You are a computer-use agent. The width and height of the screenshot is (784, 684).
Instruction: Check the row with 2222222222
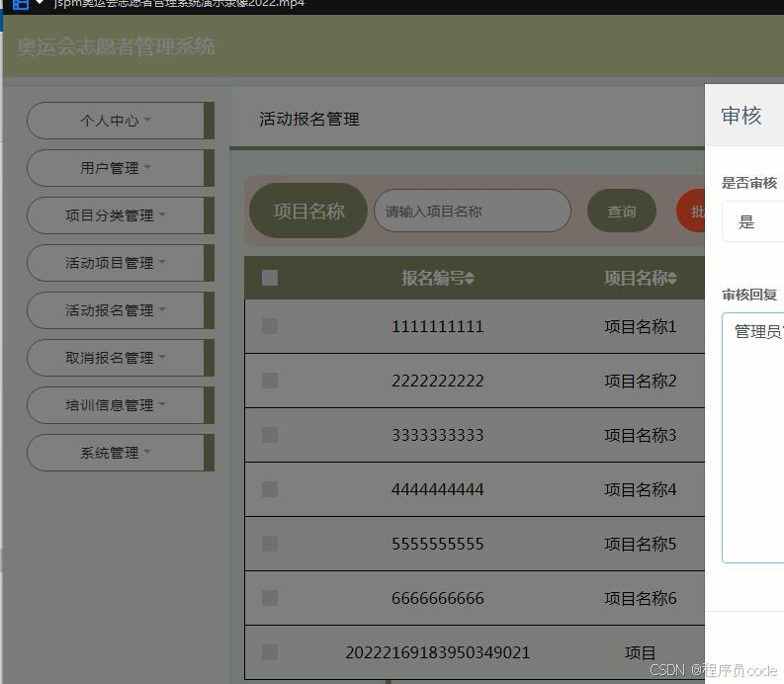[x=270, y=381]
